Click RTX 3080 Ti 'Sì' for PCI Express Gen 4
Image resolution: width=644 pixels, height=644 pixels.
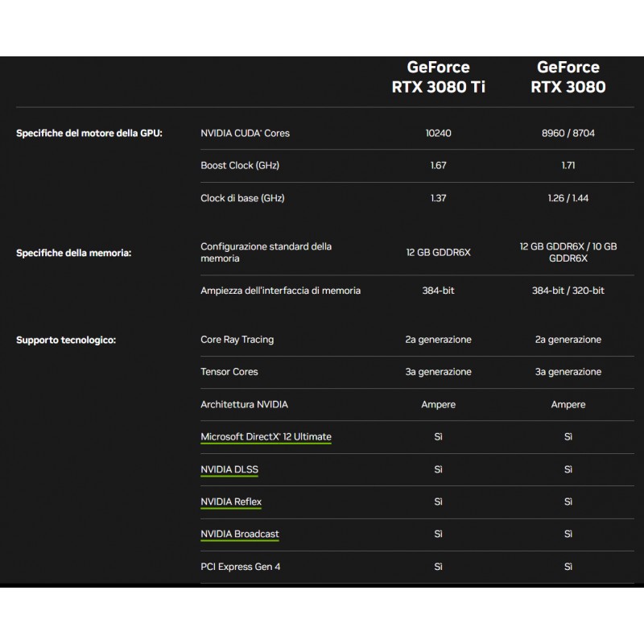438,567
